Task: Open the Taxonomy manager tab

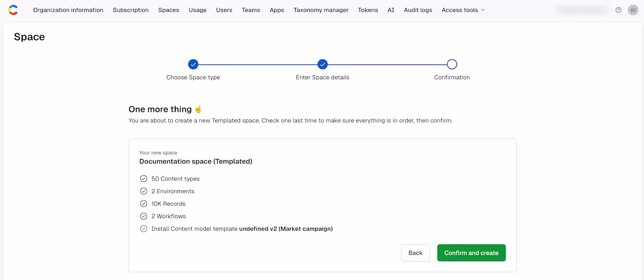Action: tap(321, 10)
